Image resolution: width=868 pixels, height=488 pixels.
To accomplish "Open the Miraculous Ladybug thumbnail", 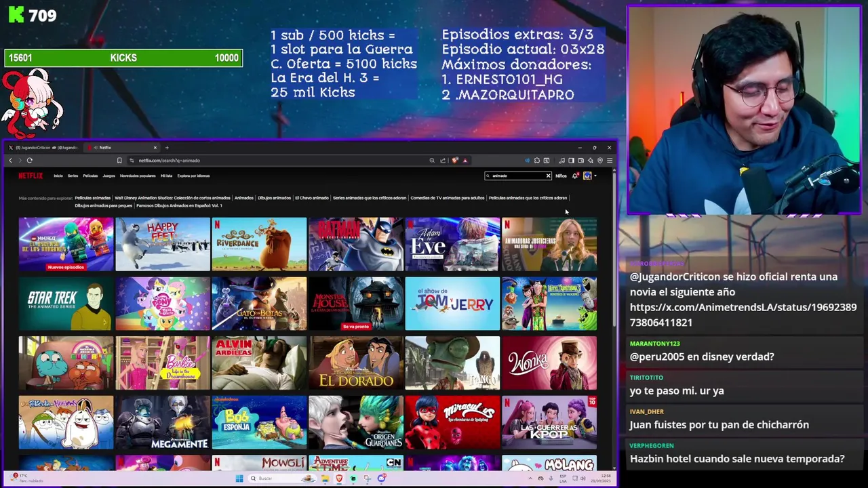I will (x=452, y=423).
